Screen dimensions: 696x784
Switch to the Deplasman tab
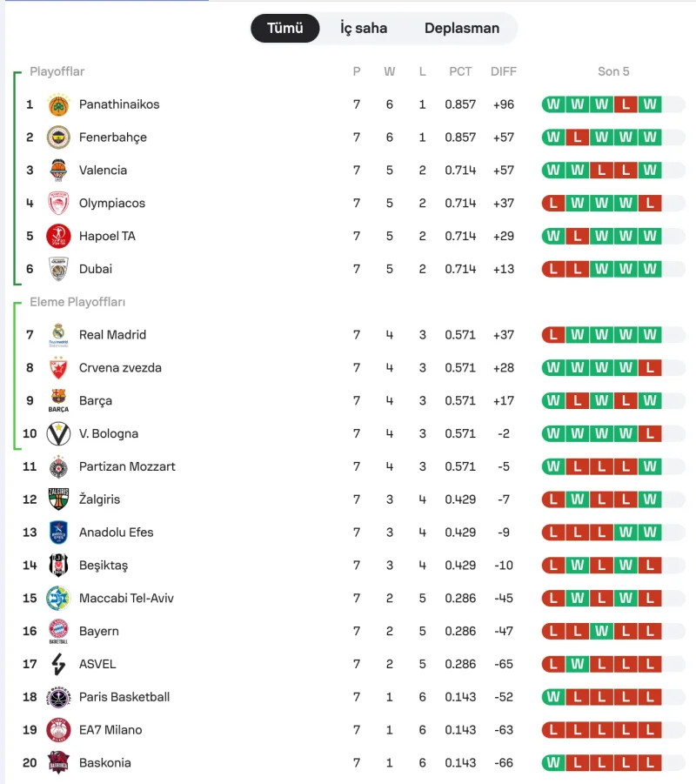coord(462,28)
